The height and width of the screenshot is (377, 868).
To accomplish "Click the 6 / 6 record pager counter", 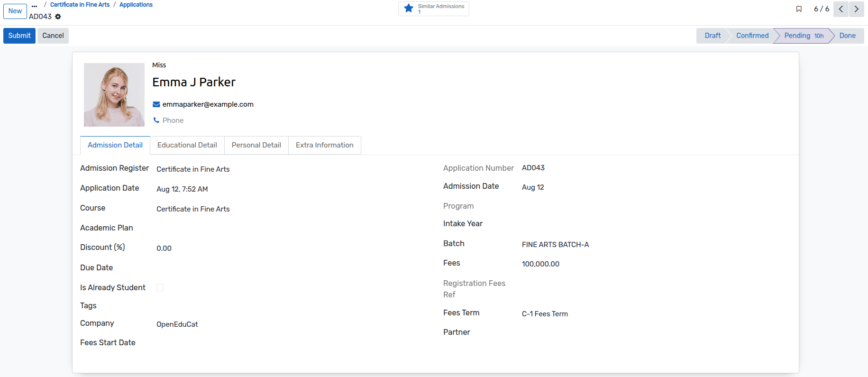I will pyautogui.click(x=822, y=9).
